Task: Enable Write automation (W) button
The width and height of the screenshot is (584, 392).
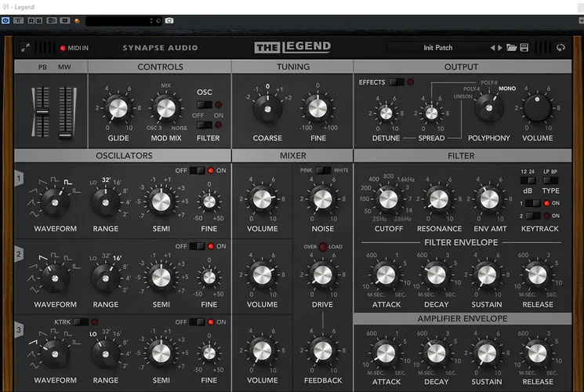Action: 38,20
